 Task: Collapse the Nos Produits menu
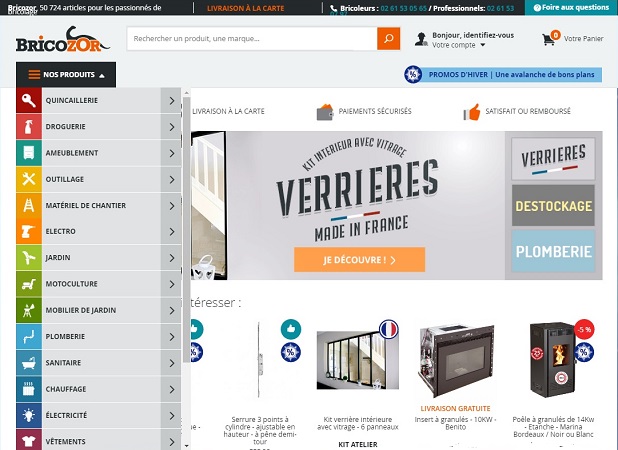(x=66, y=74)
